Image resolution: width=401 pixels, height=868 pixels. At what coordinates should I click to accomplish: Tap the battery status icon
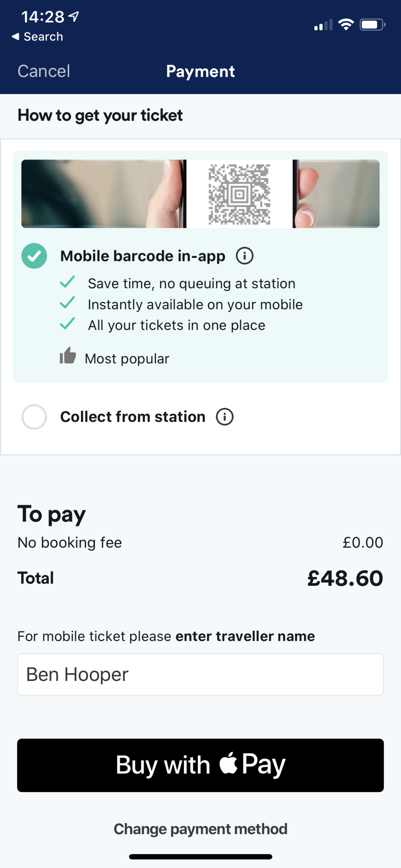pyautogui.click(x=372, y=25)
